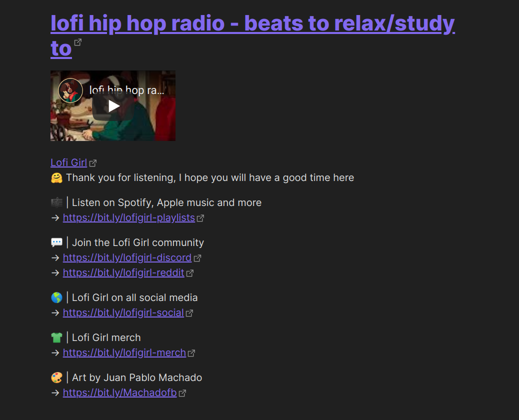Click the text 'Join the Lofi Girl community'
Image resolution: width=519 pixels, height=420 pixels.
[x=138, y=242]
